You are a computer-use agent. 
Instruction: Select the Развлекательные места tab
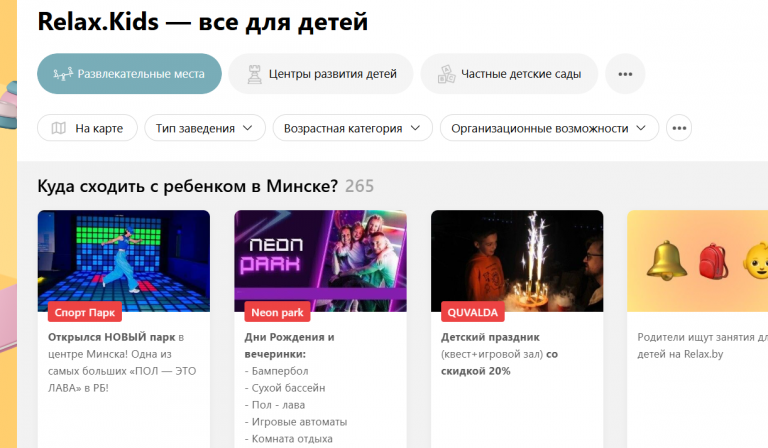point(129,74)
